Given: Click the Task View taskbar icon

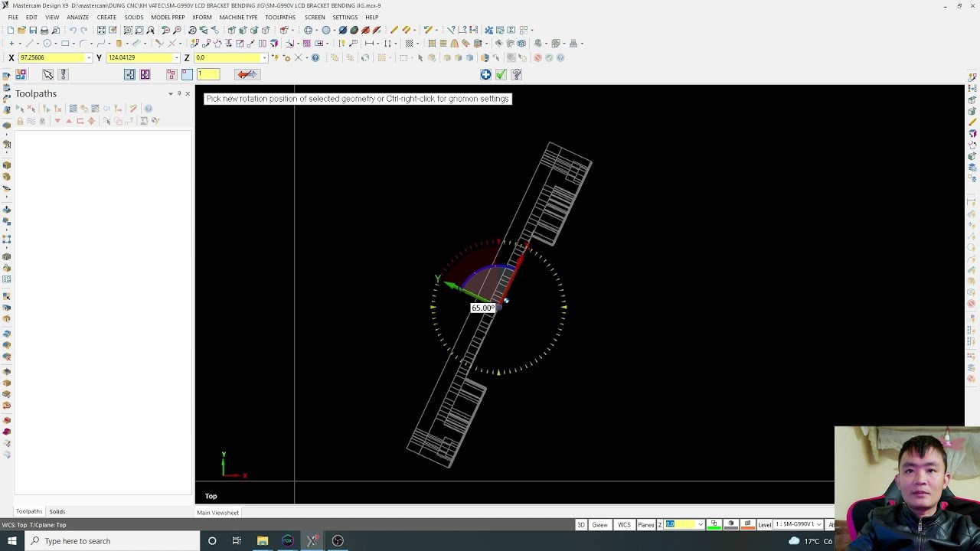Looking at the screenshot, I should click(x=237, y=541).
